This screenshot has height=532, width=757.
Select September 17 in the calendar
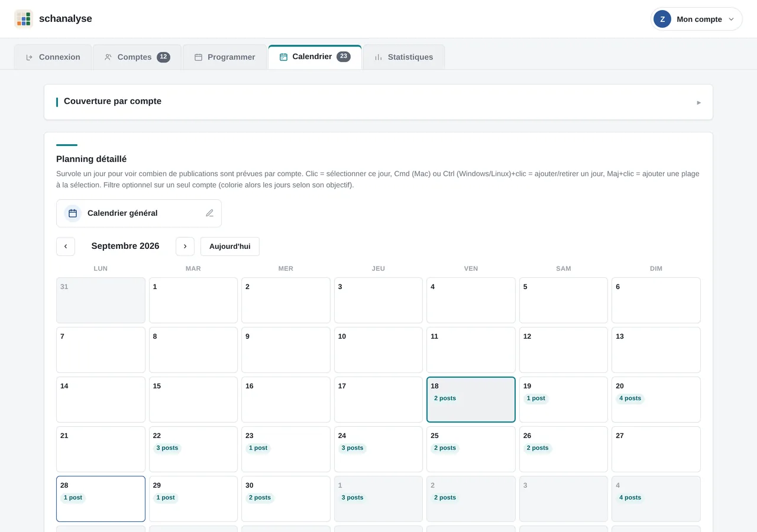click(x=378, y=400)
